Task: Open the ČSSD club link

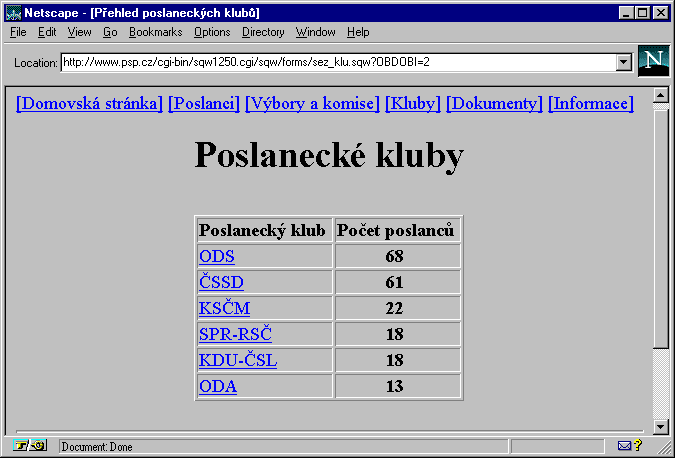Action: [x=221, y=282]
